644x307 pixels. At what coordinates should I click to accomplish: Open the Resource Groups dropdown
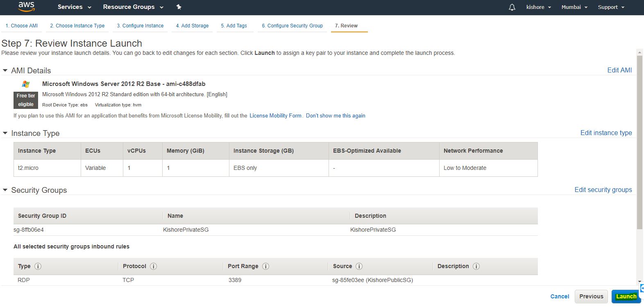[133, 7]
